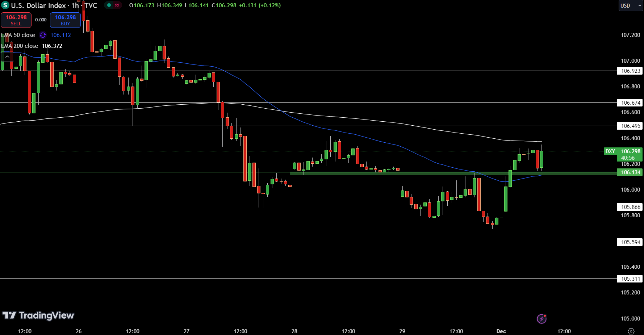
Task: Click the open price O106.173 value
Action: 142,5
